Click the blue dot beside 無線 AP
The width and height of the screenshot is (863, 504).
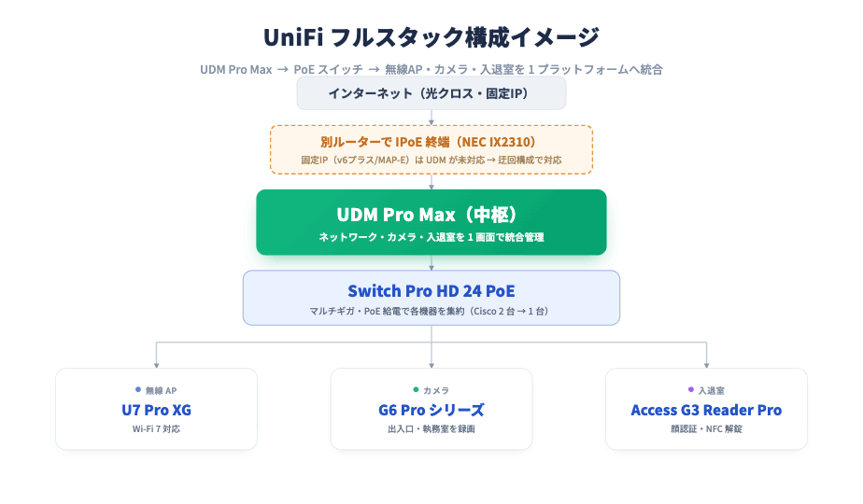[138, 389]
